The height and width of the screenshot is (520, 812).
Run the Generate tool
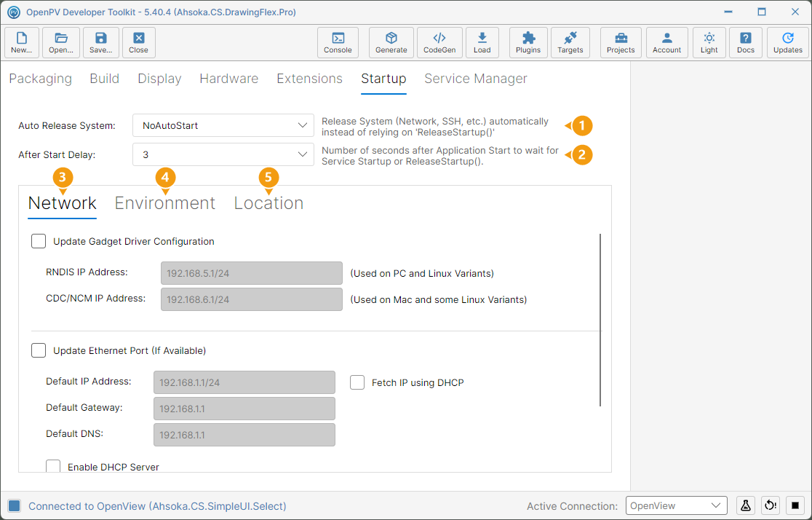pyautogui.click(x=391, y=42)
